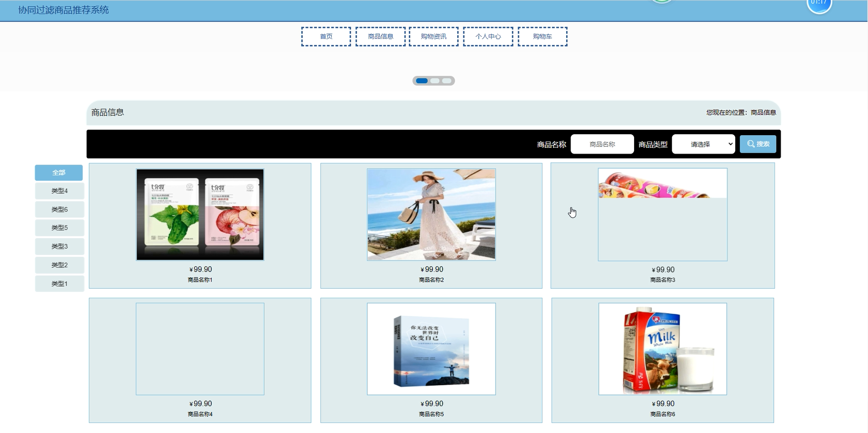The image size is (868, 433).
Task: View the book product thumbnail
Action: coord(431,349)
